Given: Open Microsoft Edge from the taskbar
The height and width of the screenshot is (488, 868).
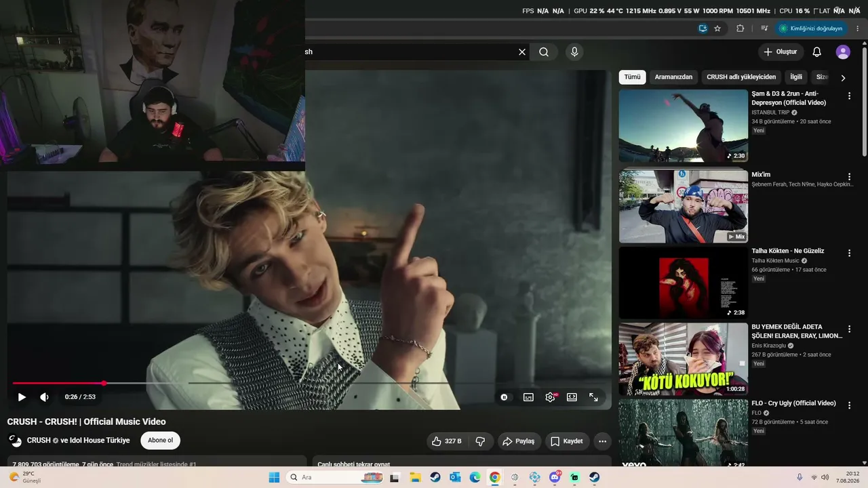Looking at the screenshot, I should [475, 477].
